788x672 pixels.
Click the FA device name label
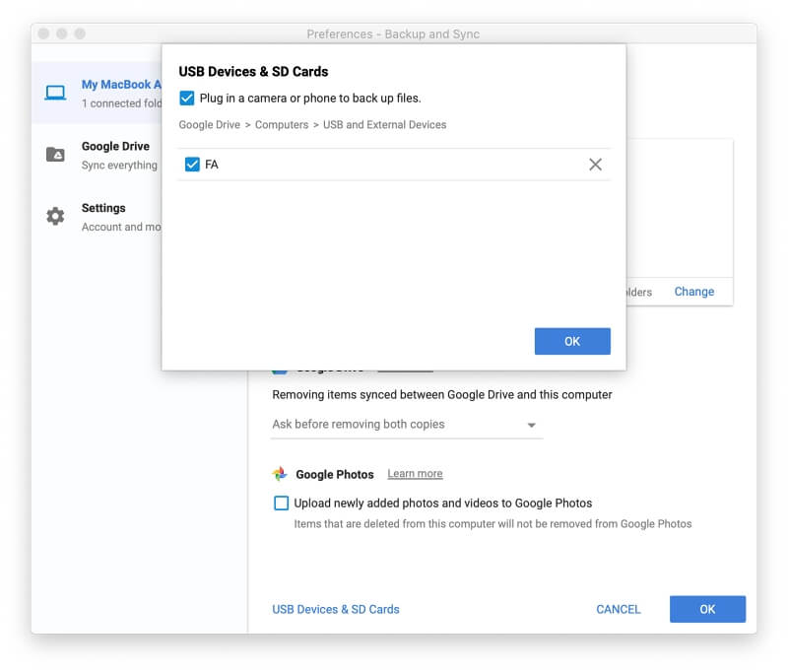(212, 165)
